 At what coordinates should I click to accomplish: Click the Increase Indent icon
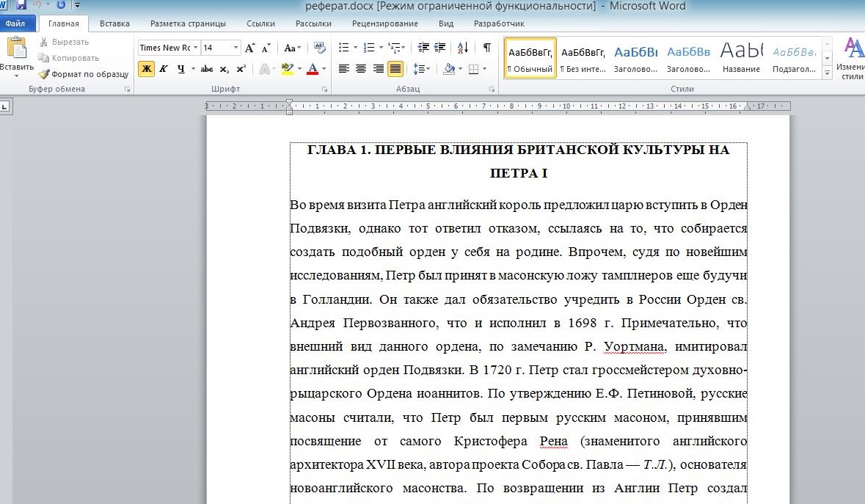point(439,48)
